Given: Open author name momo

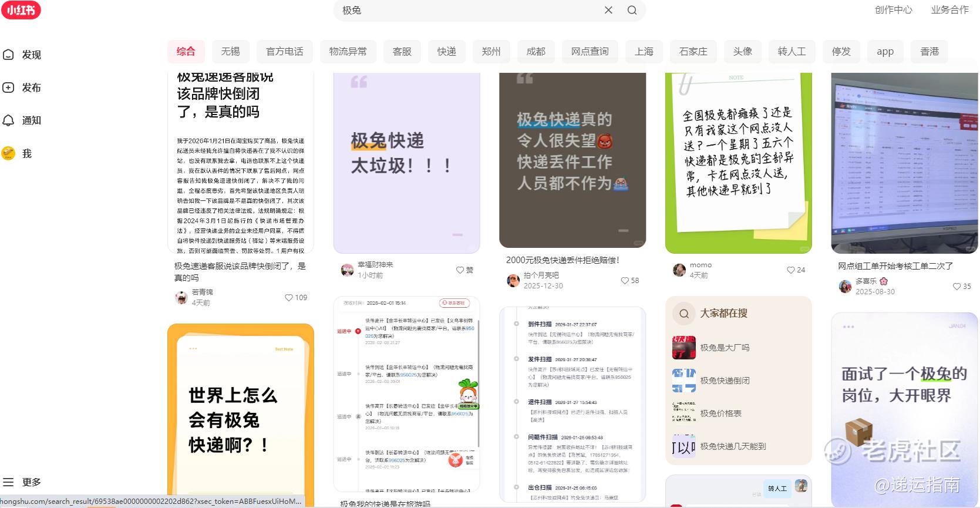Looking at the screenshot, I should [x=701, y=265].
